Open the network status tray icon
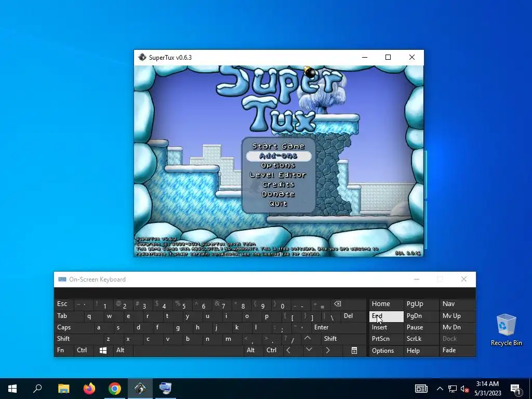Viewport: 532px width, 399px height. click(453, 389)
